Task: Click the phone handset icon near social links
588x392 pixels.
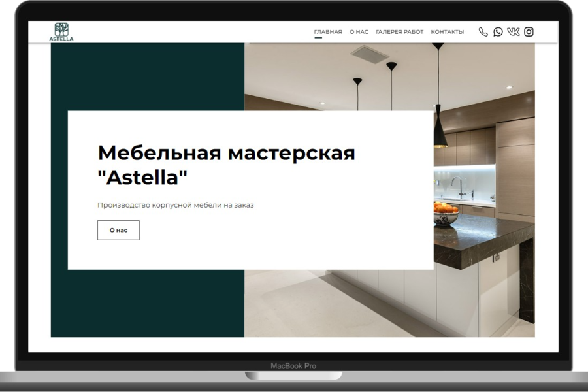Action: point(483,31)
